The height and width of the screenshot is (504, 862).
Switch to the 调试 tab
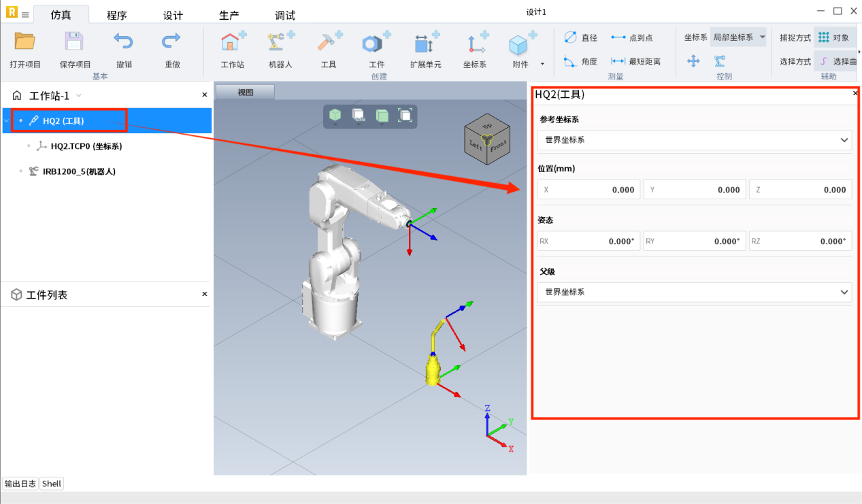tap(285, 15)
